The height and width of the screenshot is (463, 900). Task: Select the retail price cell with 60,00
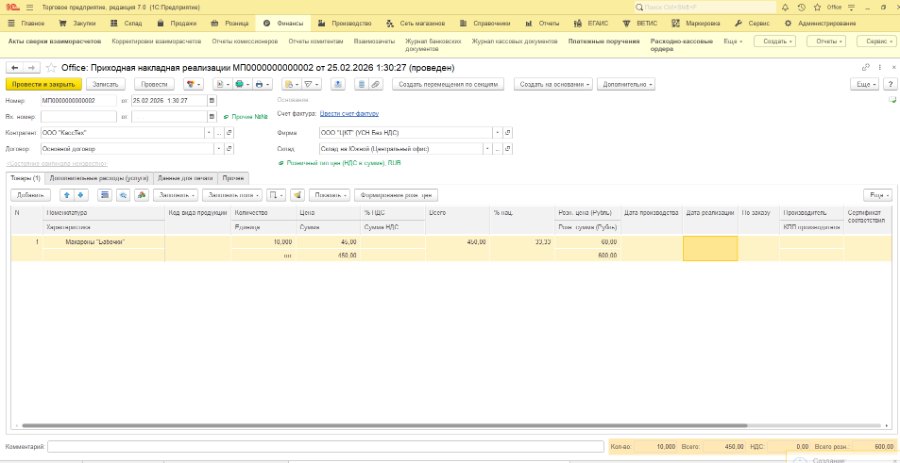pyautogui.click(x=588, y=242)
